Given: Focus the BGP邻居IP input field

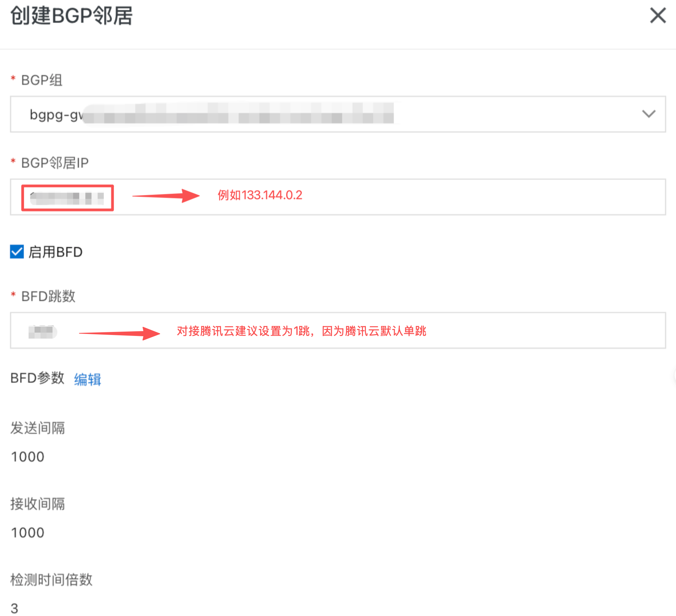Looking at the screenshot, I should tap(338, 197).
